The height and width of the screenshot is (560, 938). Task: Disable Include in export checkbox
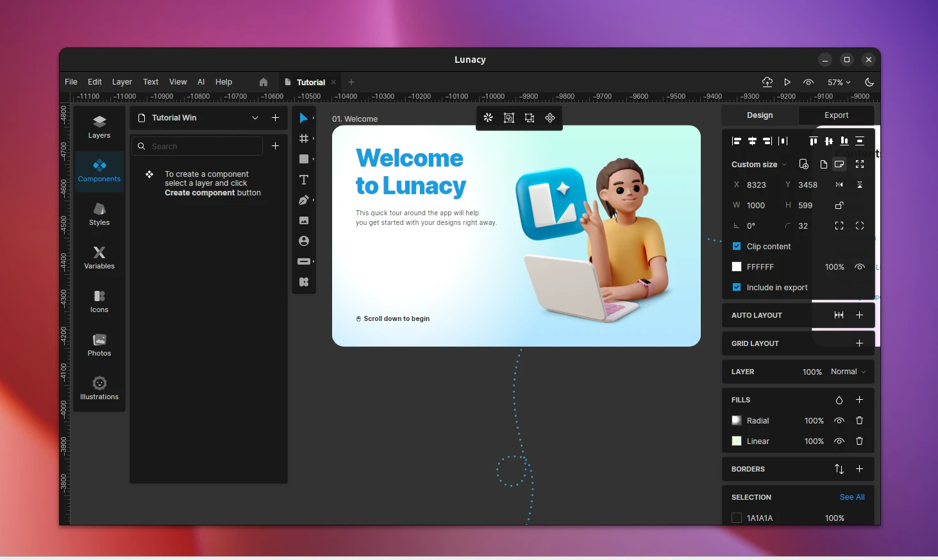737,288
